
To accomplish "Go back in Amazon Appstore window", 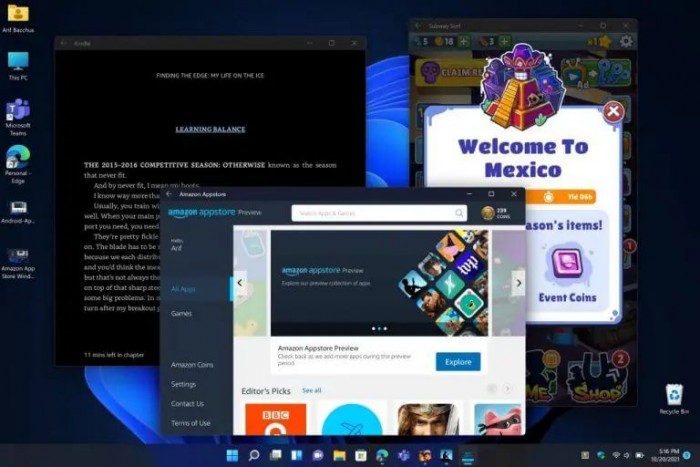I will [x=169, y=194].
